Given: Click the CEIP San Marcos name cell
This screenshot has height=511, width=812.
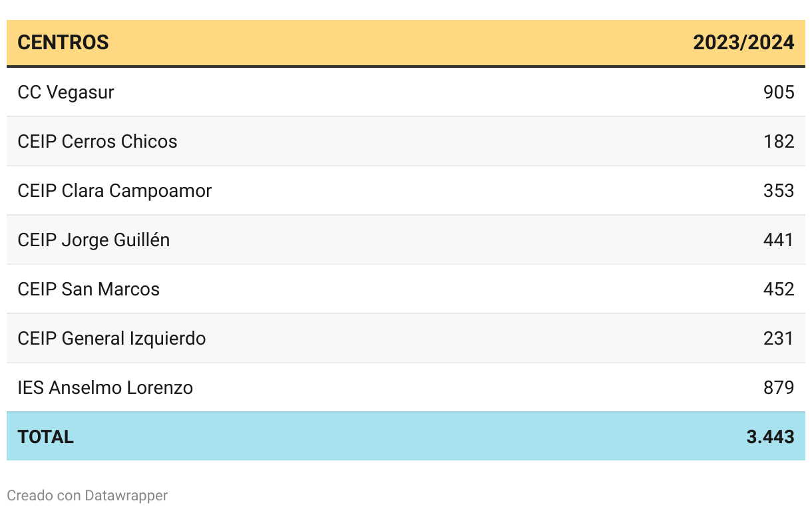Looking at the screenshot, I should pyautogui.click(x=89, y=289).
